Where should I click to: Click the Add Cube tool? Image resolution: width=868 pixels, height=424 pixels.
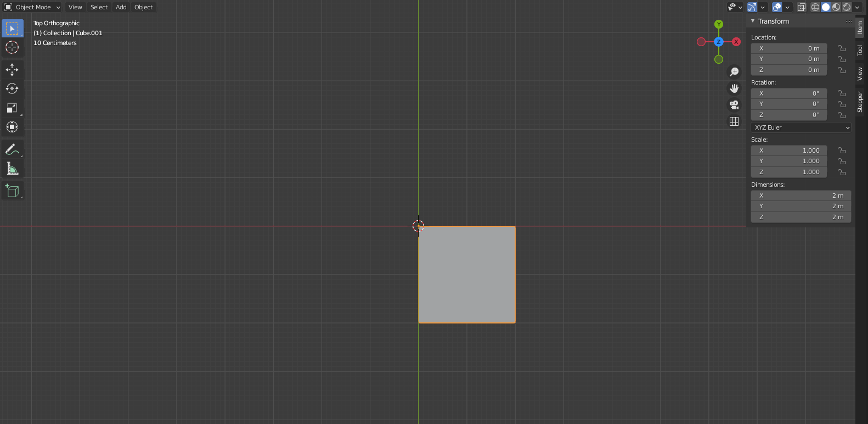click(x=12, y=191)
